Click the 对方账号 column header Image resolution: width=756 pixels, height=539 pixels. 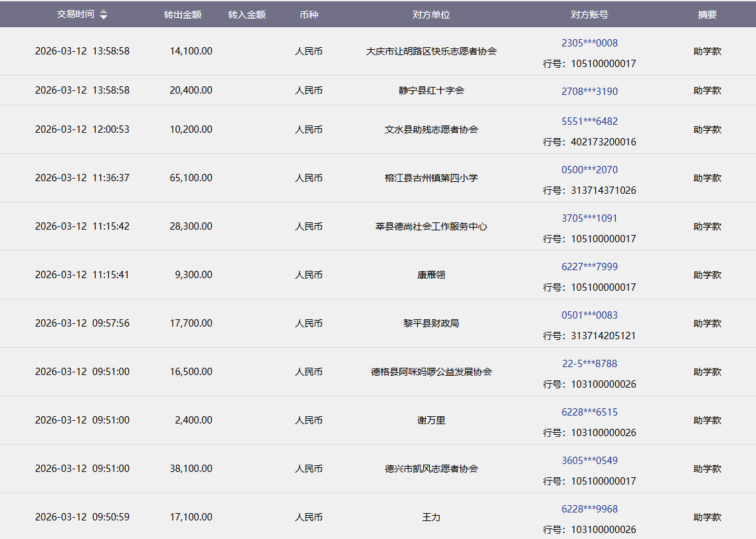[x=589, y=15]
